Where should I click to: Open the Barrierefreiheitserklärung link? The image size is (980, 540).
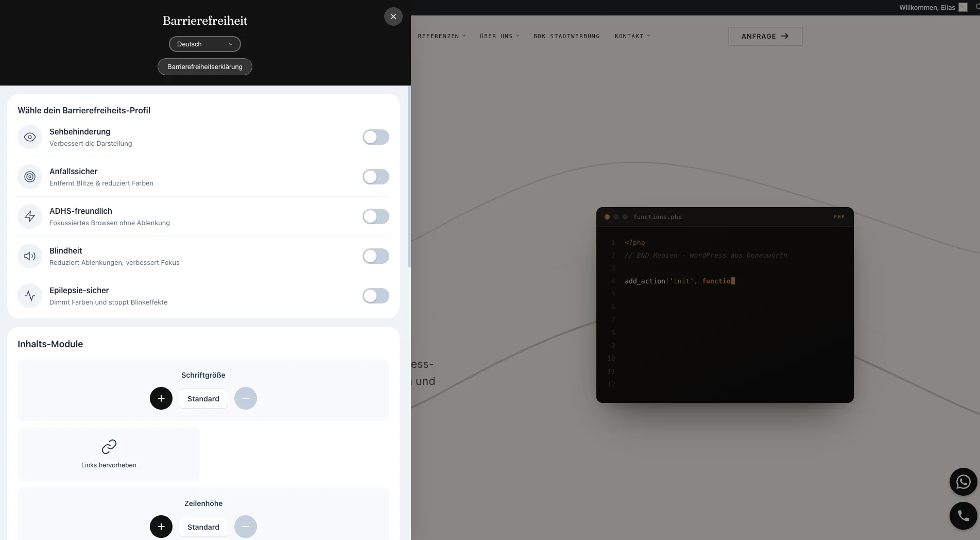click(x=205, y=67)
